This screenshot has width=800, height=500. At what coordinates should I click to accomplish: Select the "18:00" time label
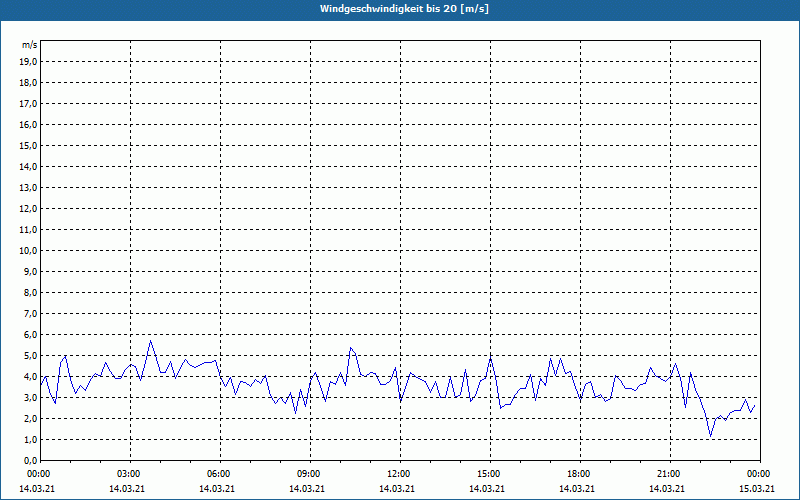580,474
